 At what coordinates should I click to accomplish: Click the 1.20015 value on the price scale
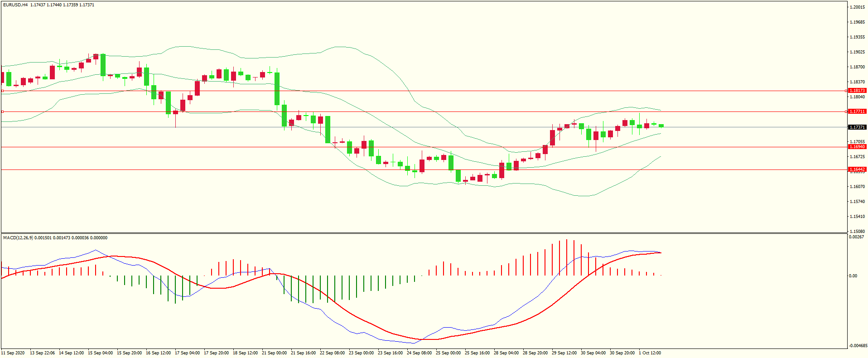pyautogui.click(x=858, y=7)
